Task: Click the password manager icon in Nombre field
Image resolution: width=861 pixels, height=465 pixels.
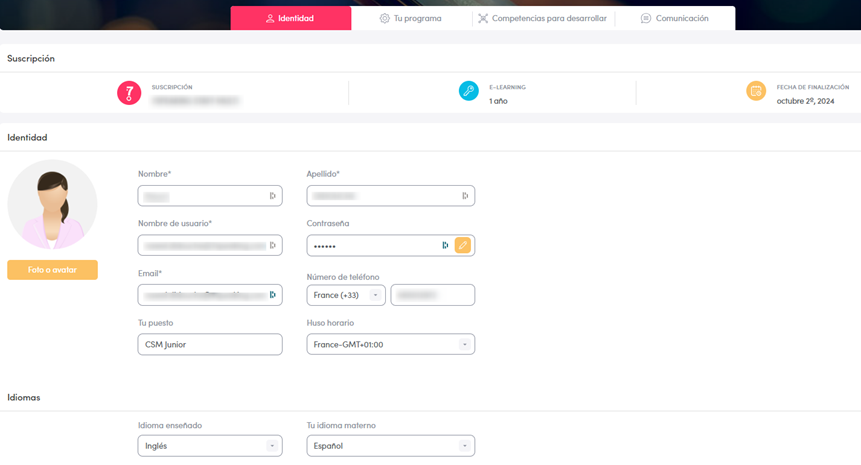Action: [x=272, y=196]
